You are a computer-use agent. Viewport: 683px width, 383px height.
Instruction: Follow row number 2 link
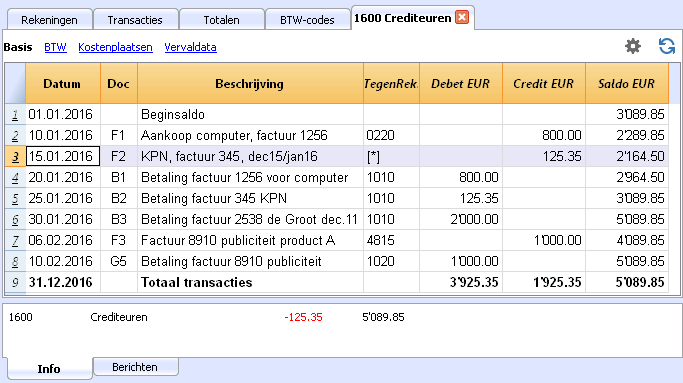pos(15,136)
